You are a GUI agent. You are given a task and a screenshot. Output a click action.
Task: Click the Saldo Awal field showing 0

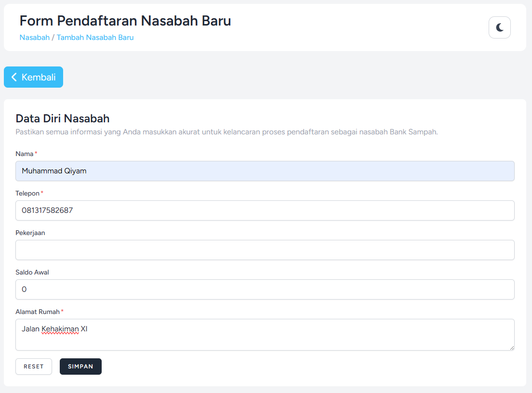(x=265, y=289)
